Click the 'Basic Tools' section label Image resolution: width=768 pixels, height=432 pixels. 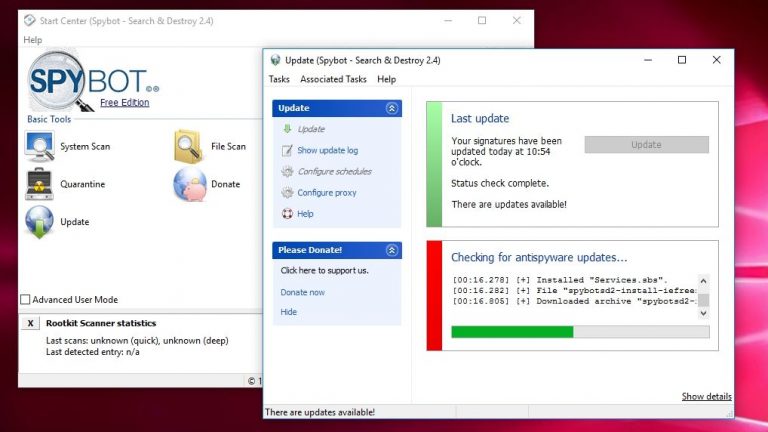click(49, 119)
